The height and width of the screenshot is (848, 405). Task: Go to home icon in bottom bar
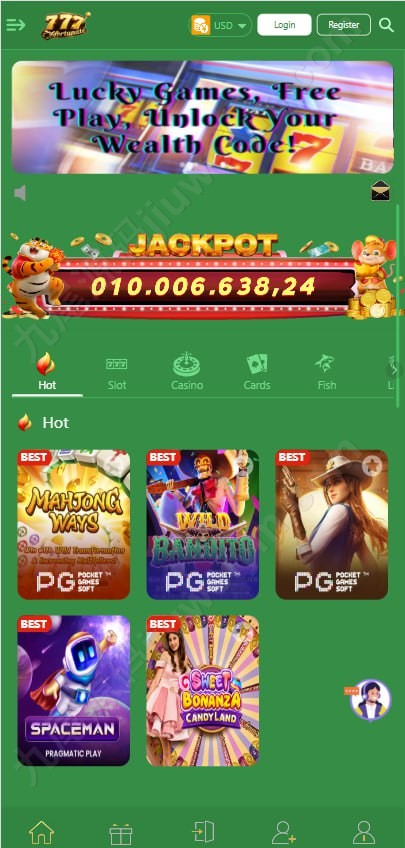click(x=42, y=832)
